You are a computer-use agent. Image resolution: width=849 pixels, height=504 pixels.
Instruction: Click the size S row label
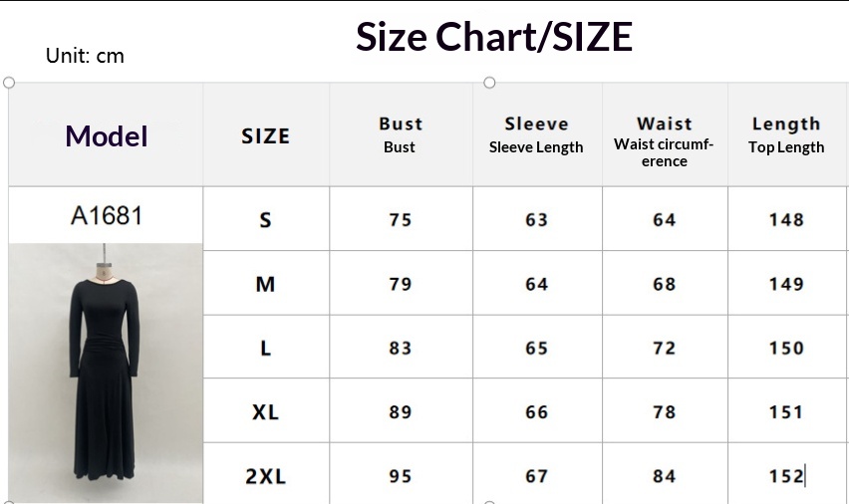[x=265, y=220]
